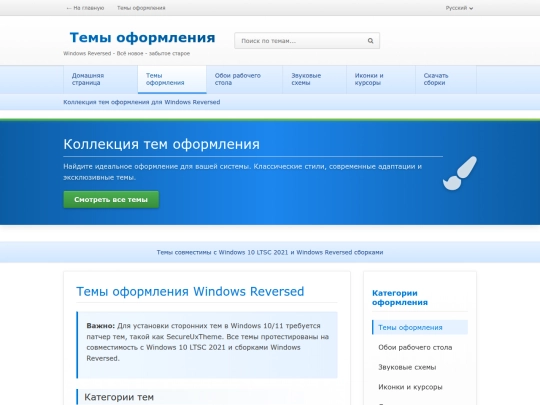Click Темы оформления link in top bar
This screenshot has width=540, height=405.
click(x=141, y=8)
